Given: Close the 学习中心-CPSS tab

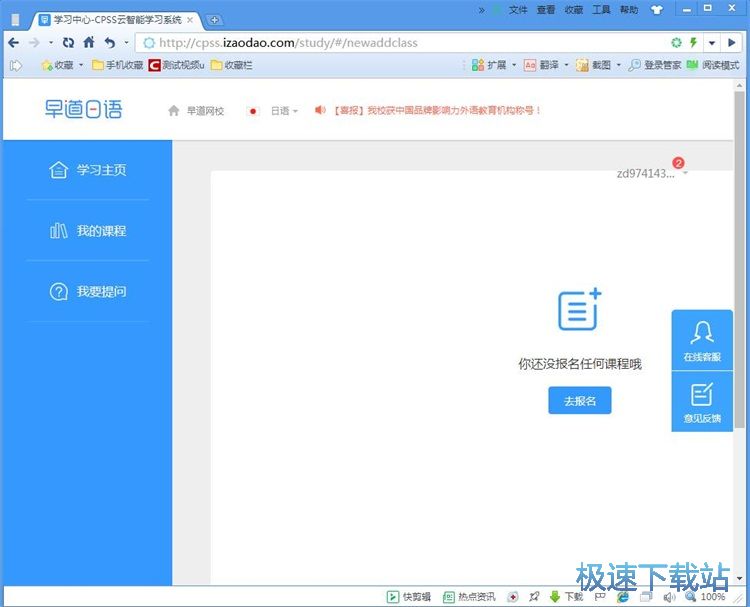Looking at the screenshot, I should click(x=190, y=20).
